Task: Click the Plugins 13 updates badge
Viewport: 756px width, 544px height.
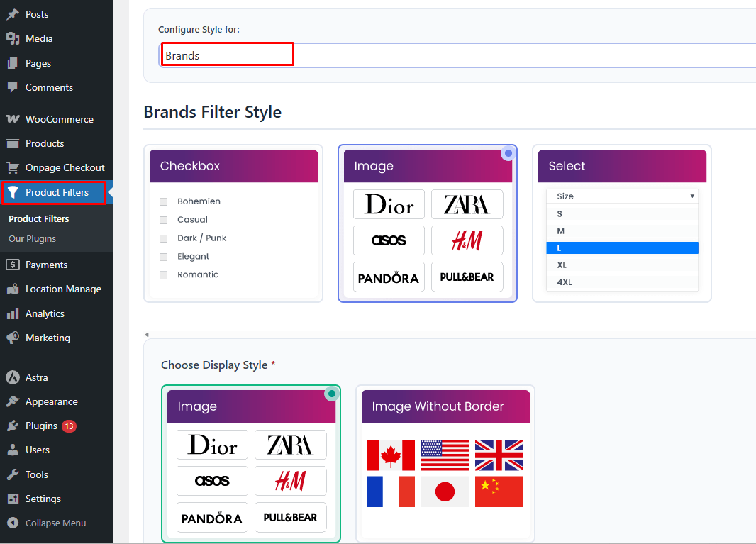Action: [x=69, y=426]
